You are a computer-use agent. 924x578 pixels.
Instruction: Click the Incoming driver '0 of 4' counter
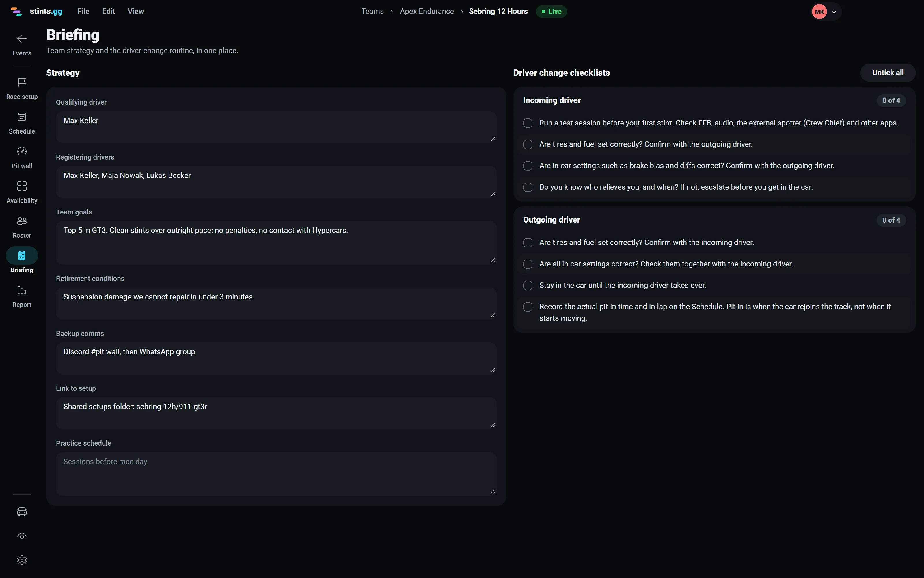pyautogui.click(x=891, y=101)
